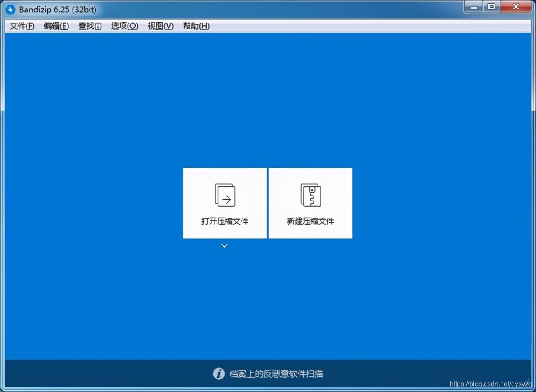536x392 pixels.
Task: Maximize the Bandizip window
Action: coord(492,7)
